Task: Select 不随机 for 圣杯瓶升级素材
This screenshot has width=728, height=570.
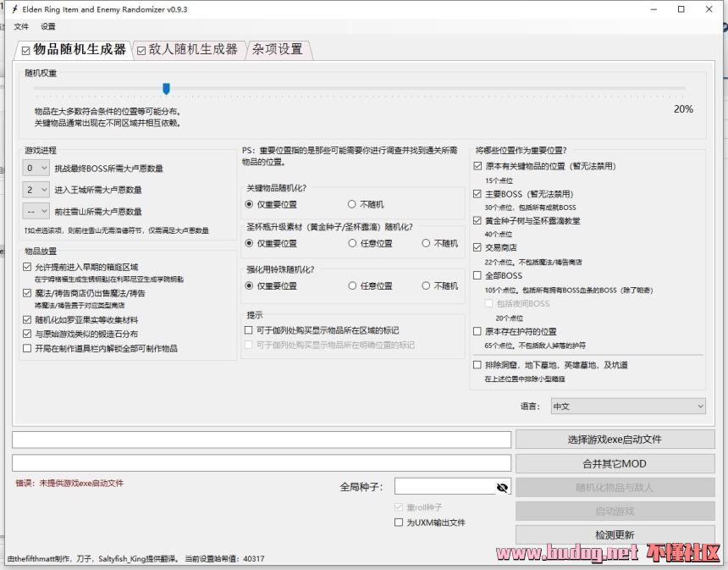Action: click(426, 243)
